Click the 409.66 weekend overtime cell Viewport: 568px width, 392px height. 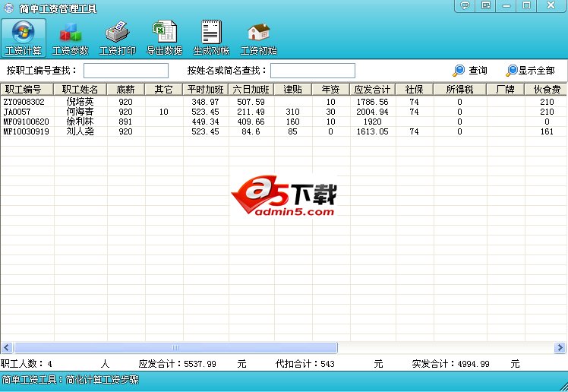[x=251, y=122]
